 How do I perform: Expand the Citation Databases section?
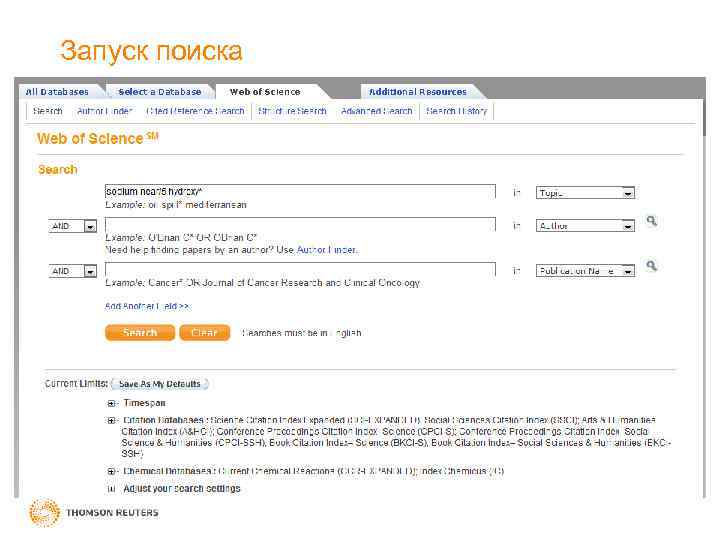pyautogui.click(x=111, y=421)
